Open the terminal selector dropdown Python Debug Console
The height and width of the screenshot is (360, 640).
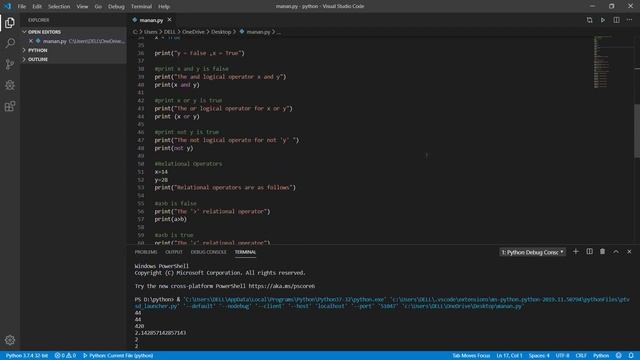(x=532, y=252)
